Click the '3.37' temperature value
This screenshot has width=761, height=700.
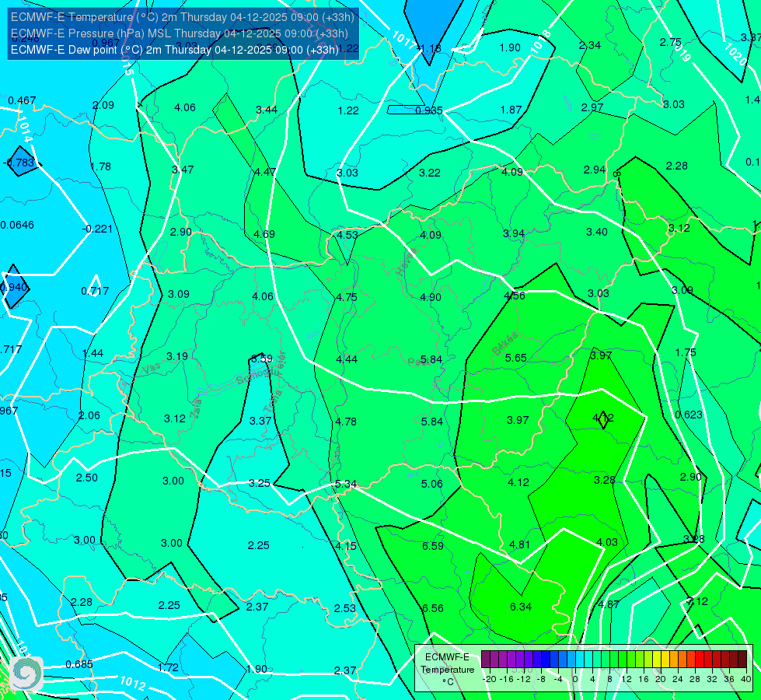click(x=260, y=421)
